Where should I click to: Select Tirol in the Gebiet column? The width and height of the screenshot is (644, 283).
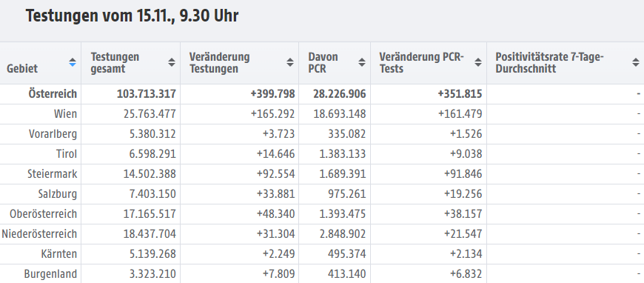pyautogui.click(x=67, y=154)
